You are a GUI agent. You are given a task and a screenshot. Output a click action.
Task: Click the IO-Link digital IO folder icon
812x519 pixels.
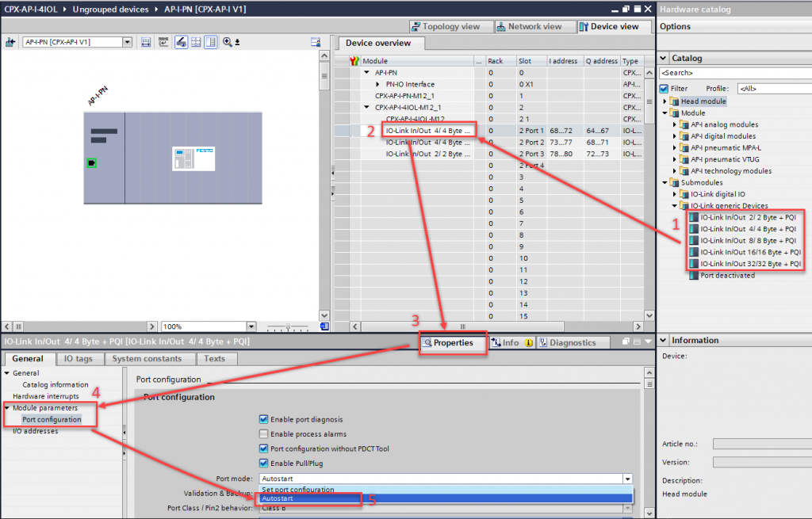(684, 194)
